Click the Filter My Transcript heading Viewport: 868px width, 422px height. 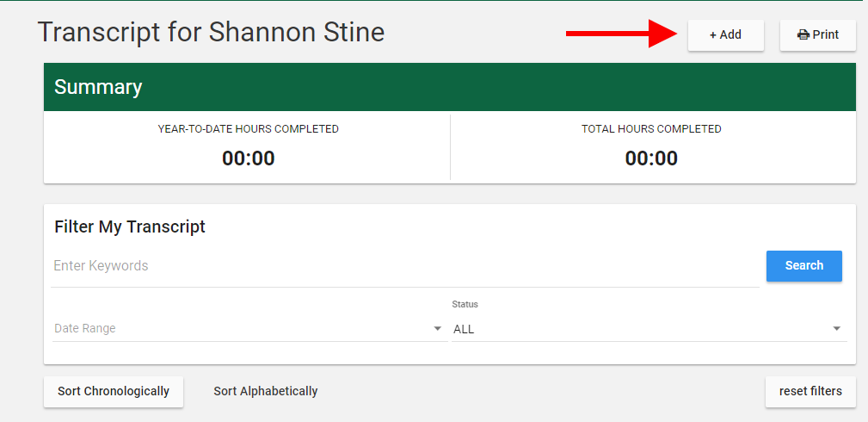(130, 227)
